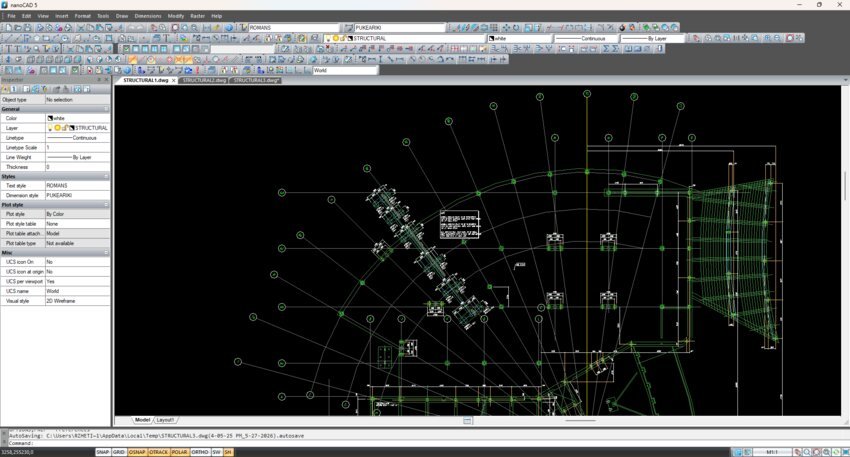Viewport: 850px width, 457px height.
Task: Open the Help menu
Action: [216, 16]
